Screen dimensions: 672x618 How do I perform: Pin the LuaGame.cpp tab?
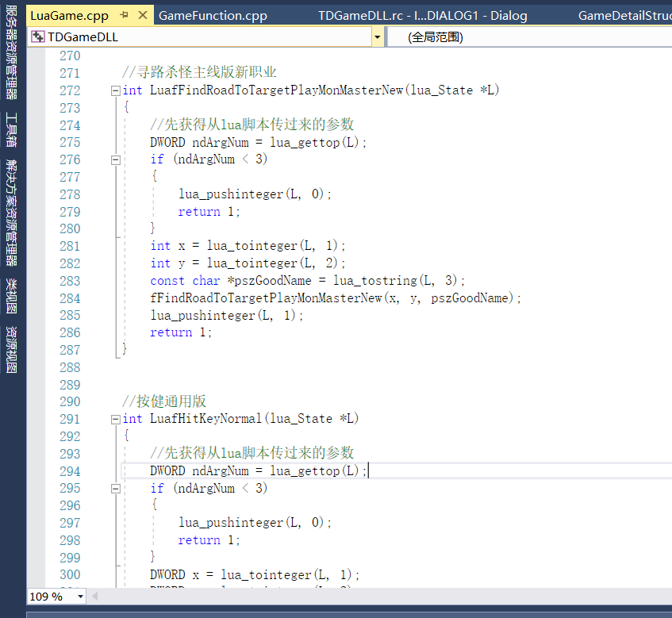click(125, 16)
